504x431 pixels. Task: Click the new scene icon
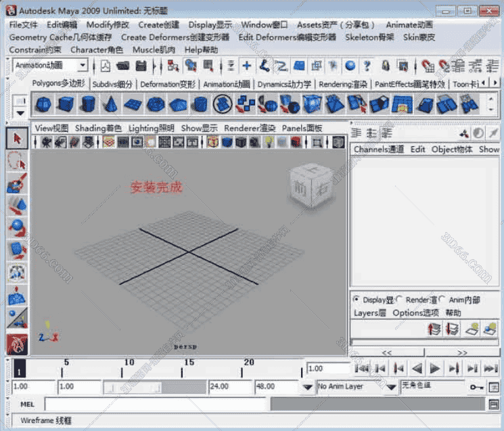click(106, 66)
